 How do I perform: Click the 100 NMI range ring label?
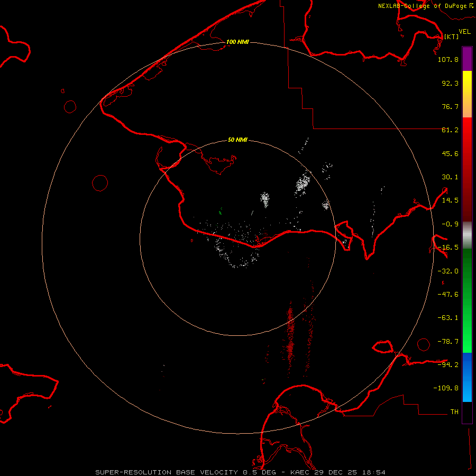[x=237, y=42]
